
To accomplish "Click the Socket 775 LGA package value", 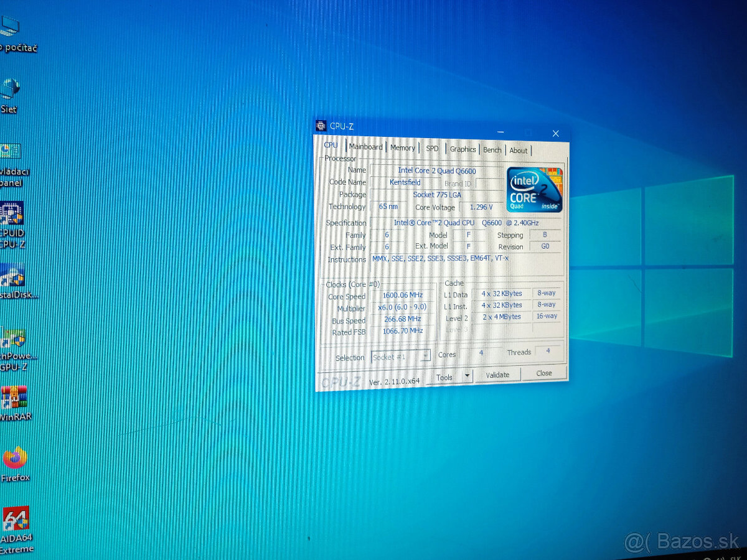I will tap(437, 195).
